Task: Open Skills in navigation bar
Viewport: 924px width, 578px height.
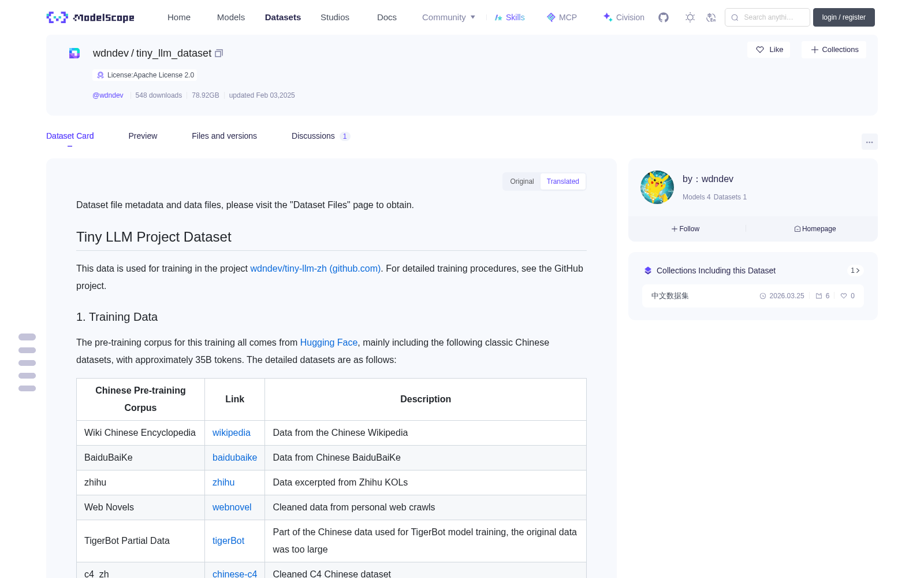Action: coord(509,17)
